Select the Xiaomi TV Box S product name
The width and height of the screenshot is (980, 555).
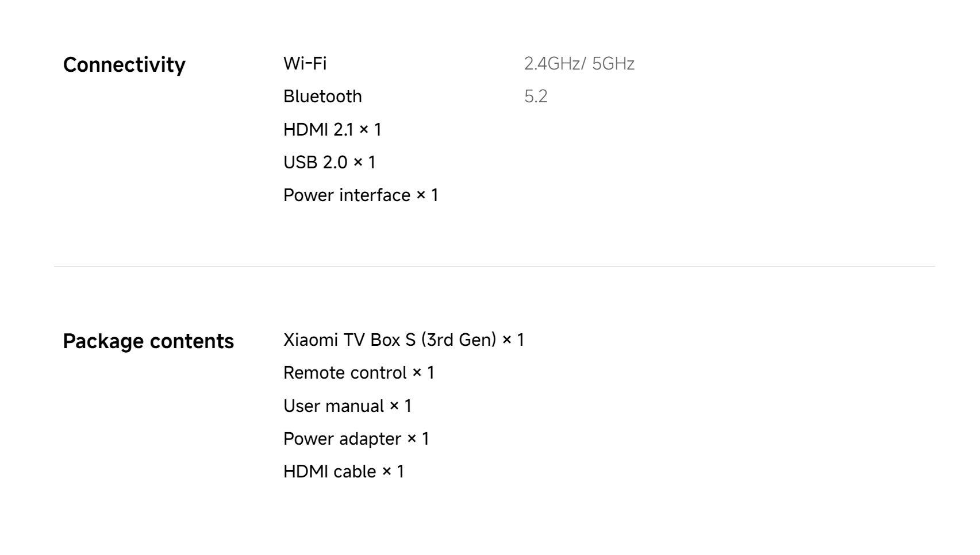point(349,340)
